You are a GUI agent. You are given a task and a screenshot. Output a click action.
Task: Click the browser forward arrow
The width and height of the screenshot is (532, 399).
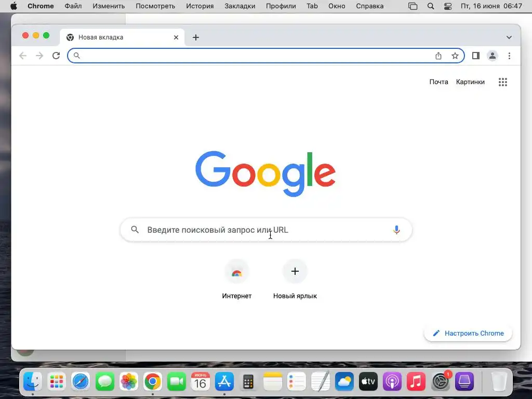click(x=39, y=56)
